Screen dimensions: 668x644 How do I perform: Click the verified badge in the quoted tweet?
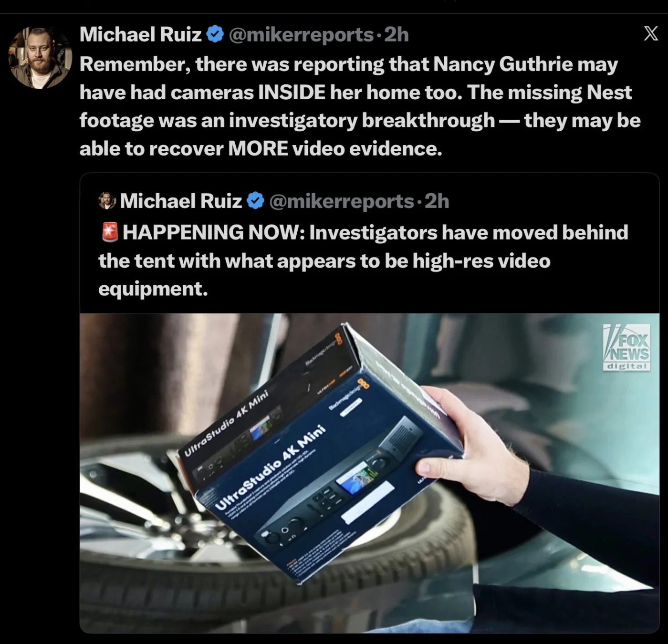(256, 201)
